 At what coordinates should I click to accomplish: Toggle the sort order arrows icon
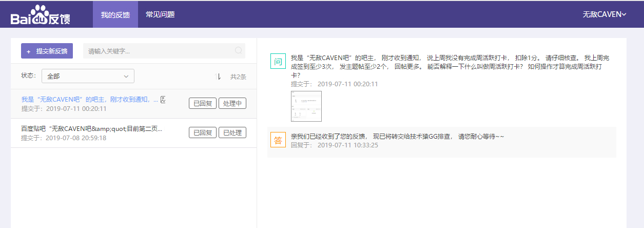pos(218,77)
